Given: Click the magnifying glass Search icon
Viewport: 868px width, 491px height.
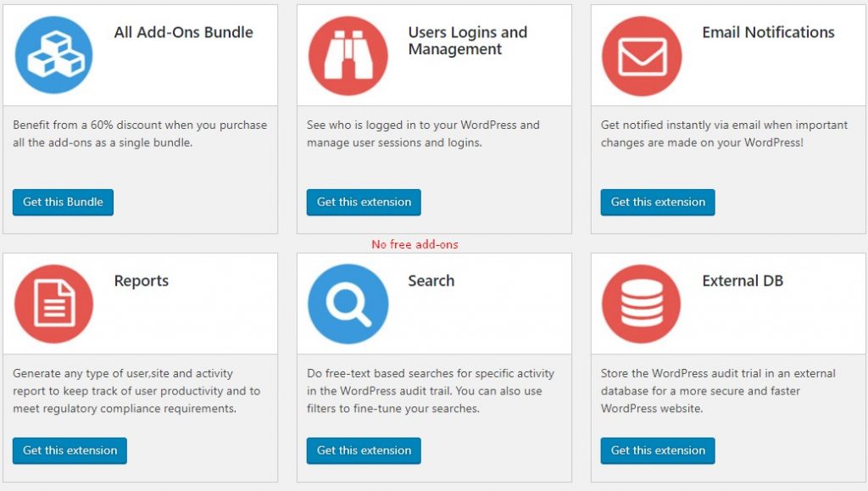Looking at the screenshot, I should [348, 304].
